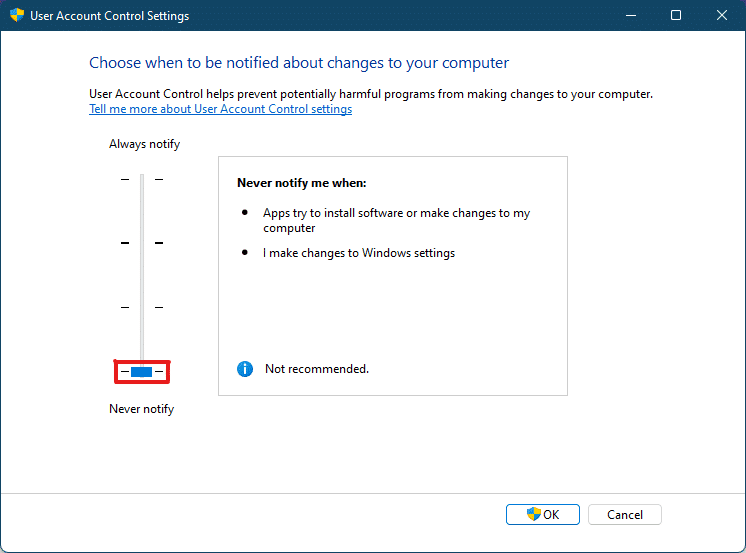
Task: Click the UAC shield icon in title bar
Action: (x=17, y=15)
